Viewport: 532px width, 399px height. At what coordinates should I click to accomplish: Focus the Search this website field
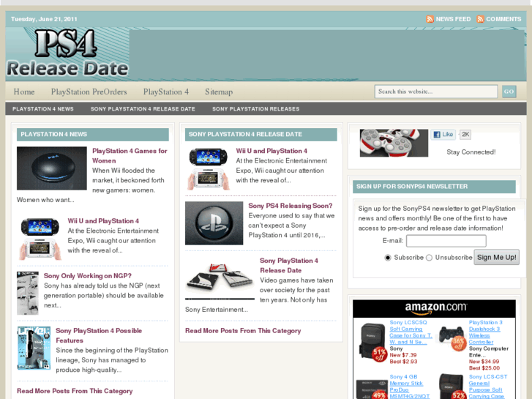tap(436, 92)
